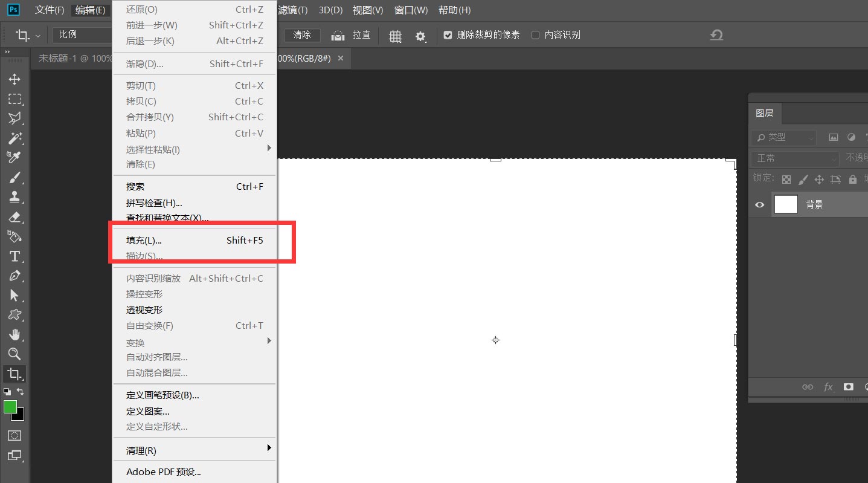The image size is (868, 483).
Task: Select the Clone Stamp tool
Action: coord(14,196)
